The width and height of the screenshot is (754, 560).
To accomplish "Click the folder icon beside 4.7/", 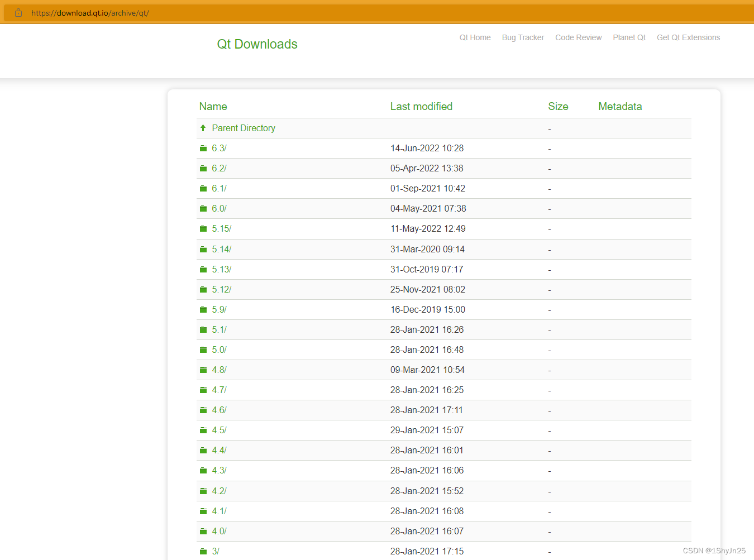I will tap(203, 390).
